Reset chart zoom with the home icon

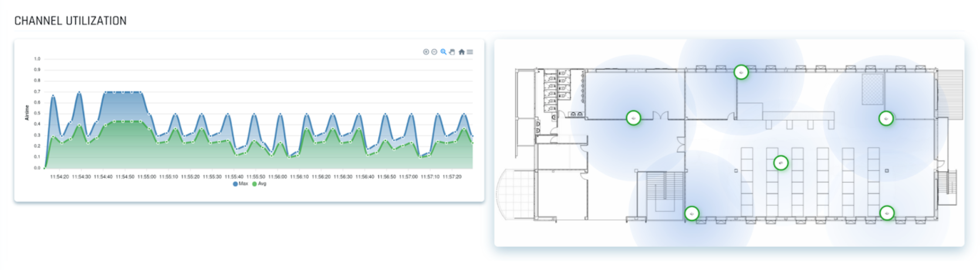[462, 52]
